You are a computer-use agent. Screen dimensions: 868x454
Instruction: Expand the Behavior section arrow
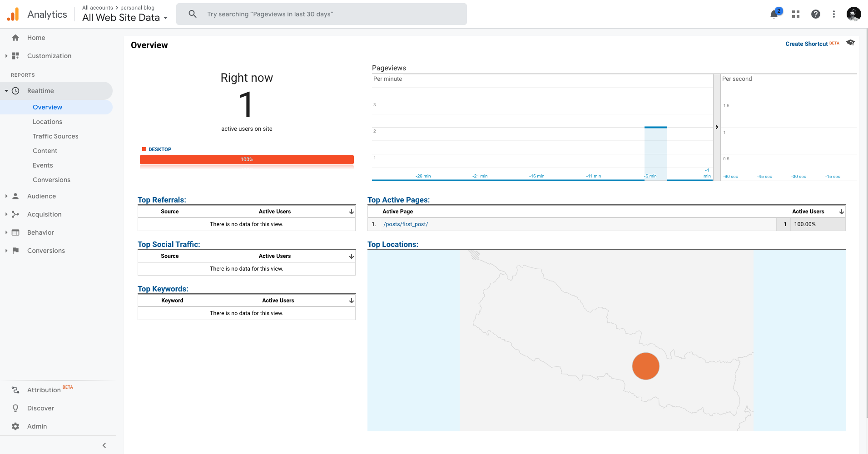point(6,232)
